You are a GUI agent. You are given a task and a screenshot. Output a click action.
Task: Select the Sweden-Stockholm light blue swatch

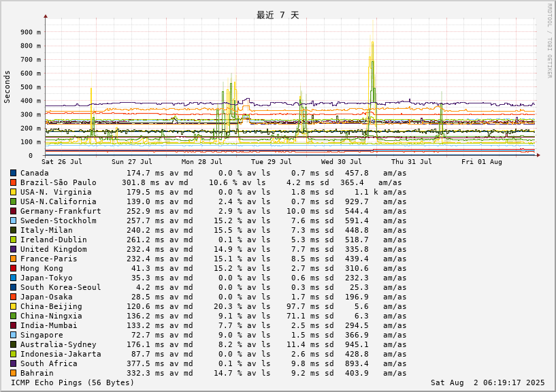click(14, 220)
